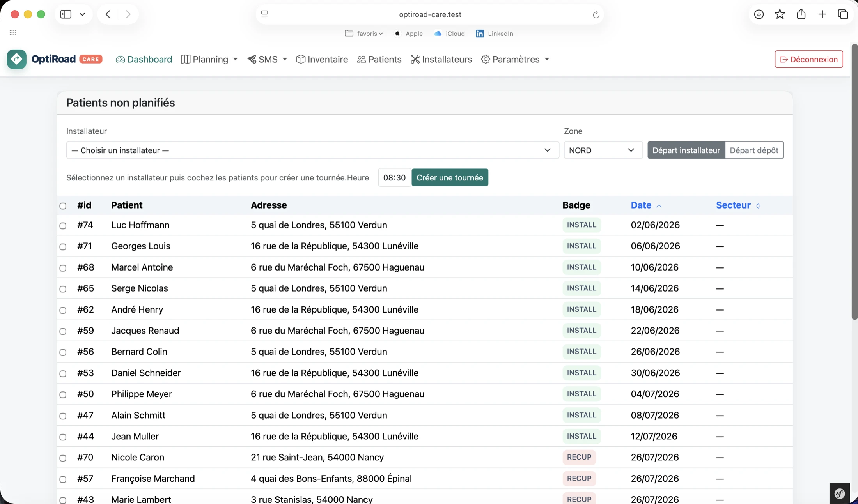Click the Déconnexion button

click(809, 59)
